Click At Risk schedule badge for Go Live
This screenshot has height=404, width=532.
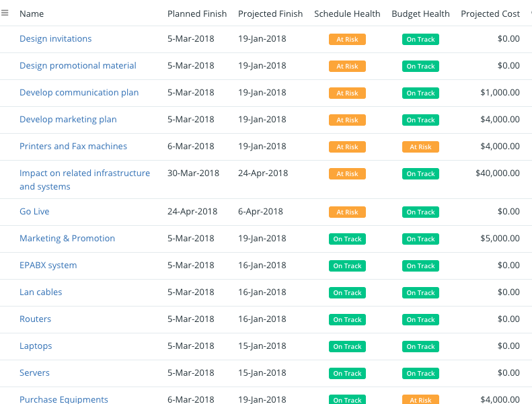coord(347,212)
